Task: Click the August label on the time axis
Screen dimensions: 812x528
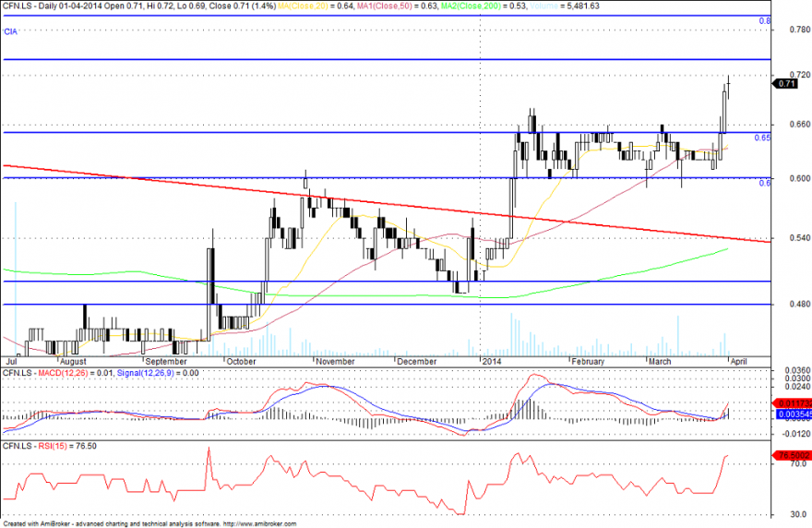Action: point(73,361)
